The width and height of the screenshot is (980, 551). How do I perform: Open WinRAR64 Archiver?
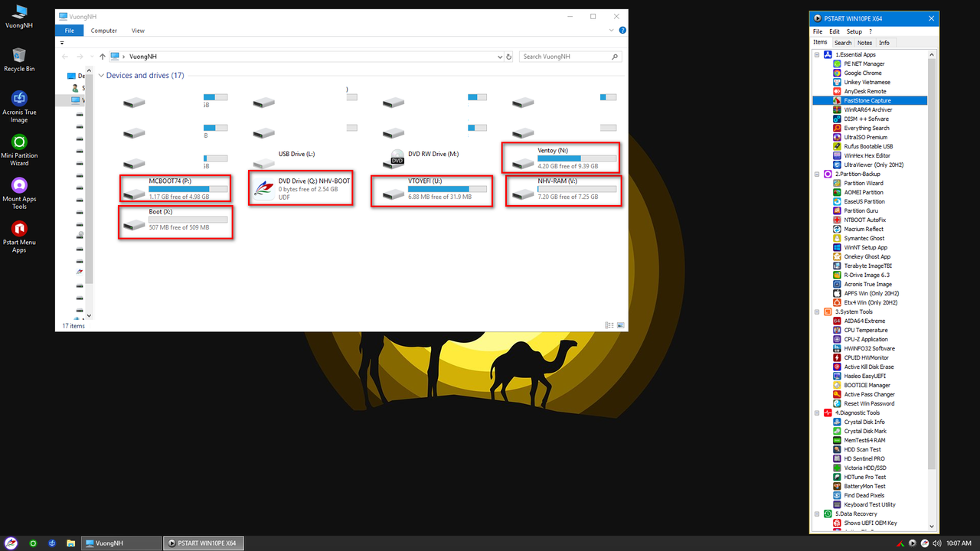tap(867, 109)
